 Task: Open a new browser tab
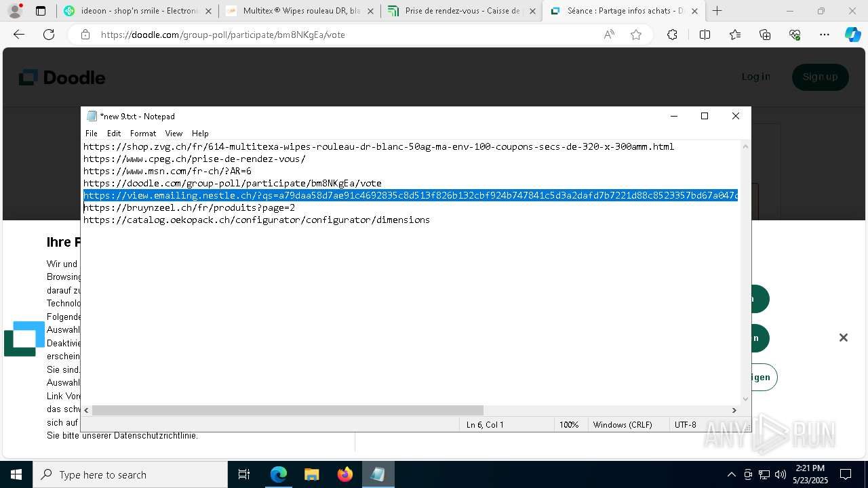click(717, 11)
